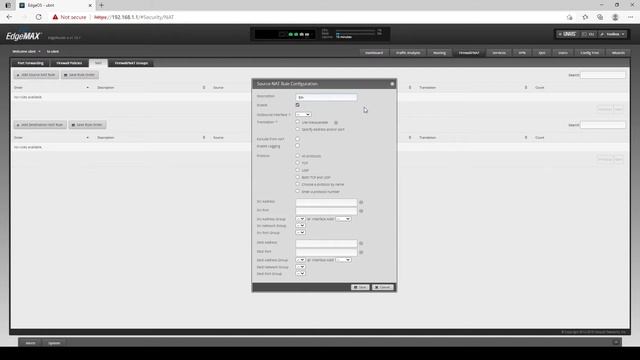The image size is (640, 360).
Task: Select Specify address and/or port option
Action: [298, 129]
